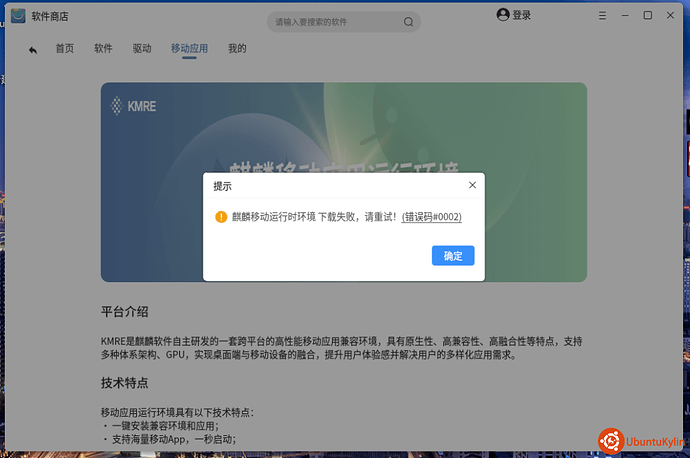This screenshot has height=458, width=690.
Task: Click the magnifier search icon
Action: coord(408,22)
